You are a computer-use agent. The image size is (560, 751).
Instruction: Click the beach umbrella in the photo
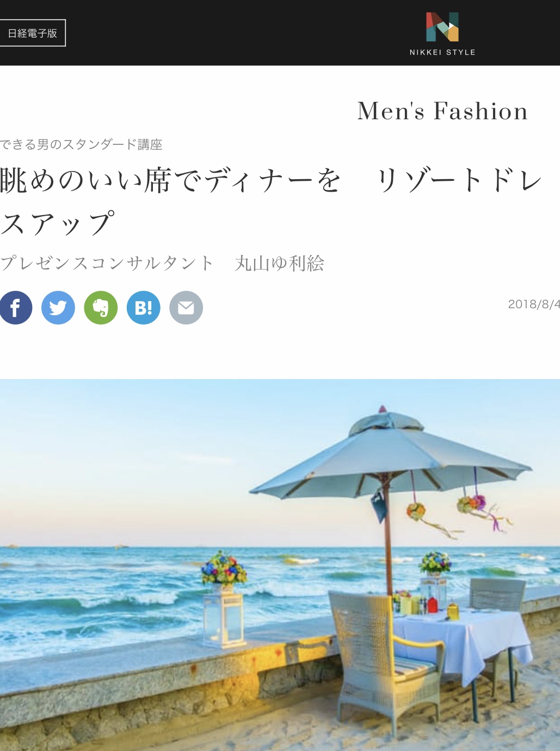click(390, 457)
